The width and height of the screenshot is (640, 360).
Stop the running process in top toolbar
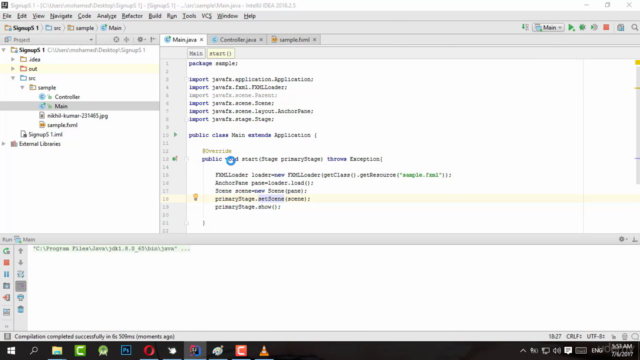coord(606,27)
